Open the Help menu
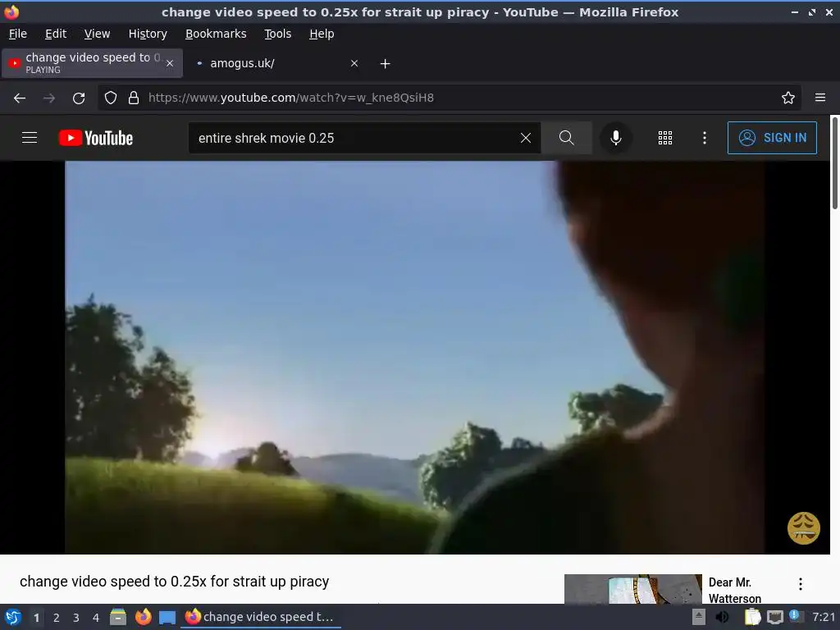This screenshot has height=630, width=840. point(322,34)
